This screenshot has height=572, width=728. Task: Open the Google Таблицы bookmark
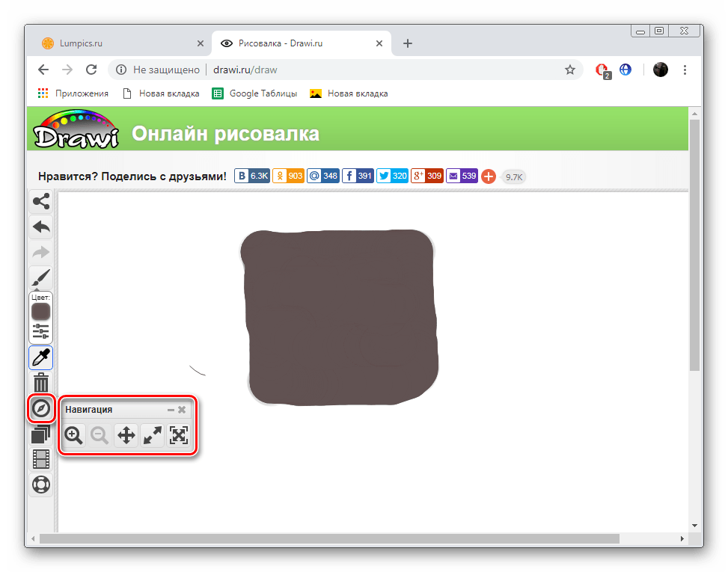click(254, 93)
